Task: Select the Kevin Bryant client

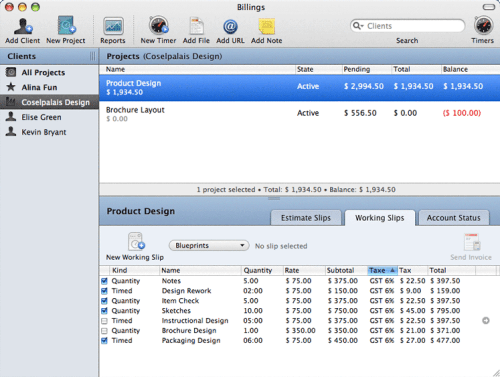Action: 44,132
